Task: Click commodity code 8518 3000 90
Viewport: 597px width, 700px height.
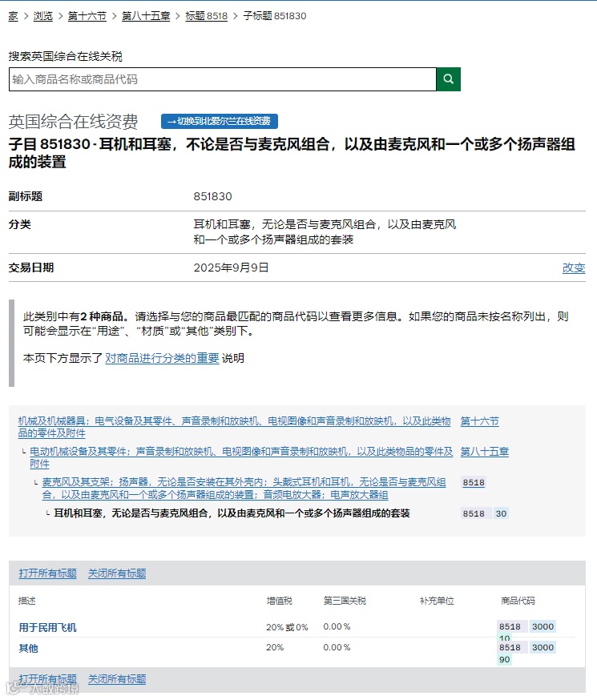Action: tap(527, 653)
